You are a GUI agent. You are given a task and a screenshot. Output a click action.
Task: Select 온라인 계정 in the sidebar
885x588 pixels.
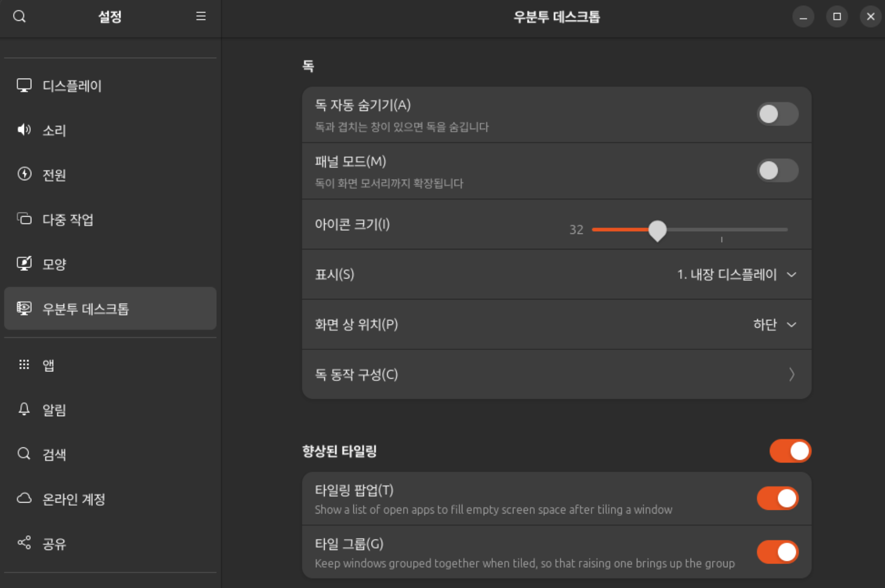click(x=110, y=499)
